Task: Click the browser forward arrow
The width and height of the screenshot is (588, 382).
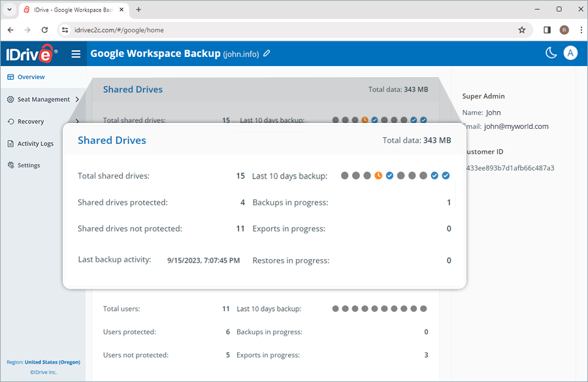Action: [27, 30]
